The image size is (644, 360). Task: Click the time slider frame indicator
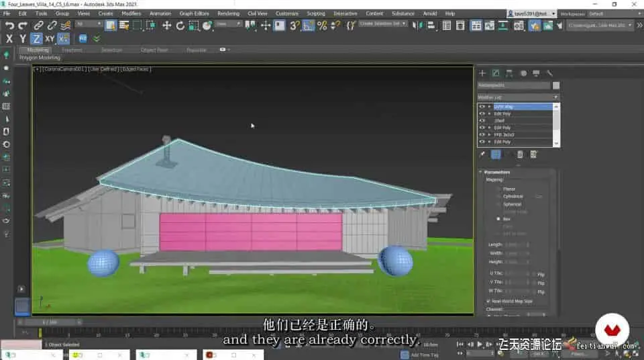tap(49, 322)
